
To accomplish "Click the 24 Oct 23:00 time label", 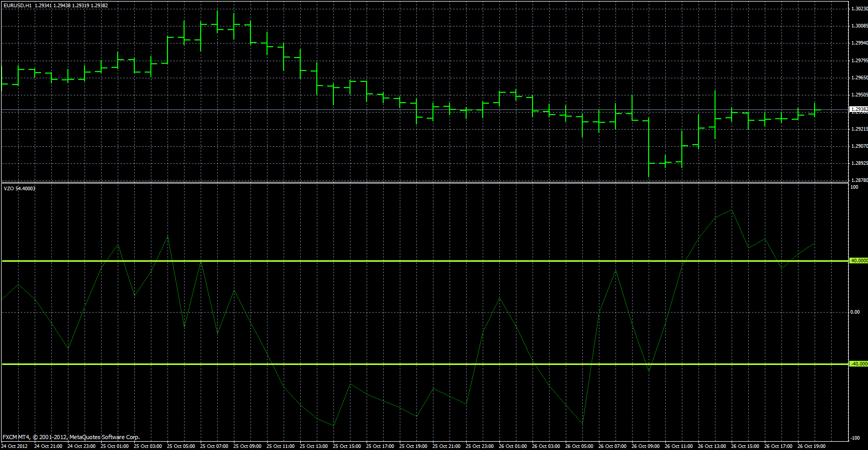I will (81, 446).
